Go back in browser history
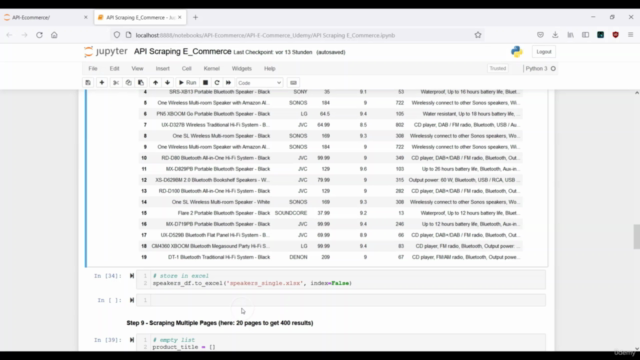Image resolution: width=640 pixels, height=360 pixels. click(x=9, y=35)
